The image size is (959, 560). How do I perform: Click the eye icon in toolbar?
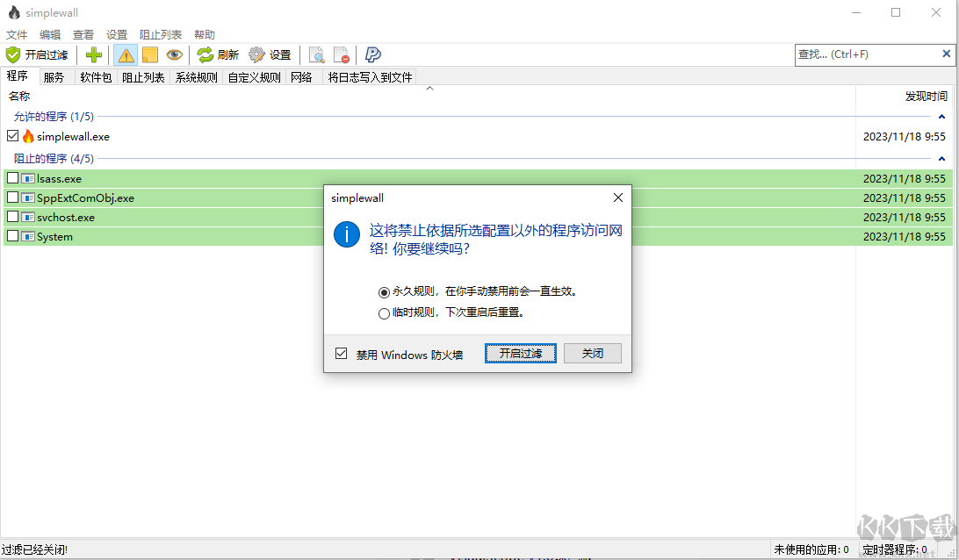tap(174, 55)
